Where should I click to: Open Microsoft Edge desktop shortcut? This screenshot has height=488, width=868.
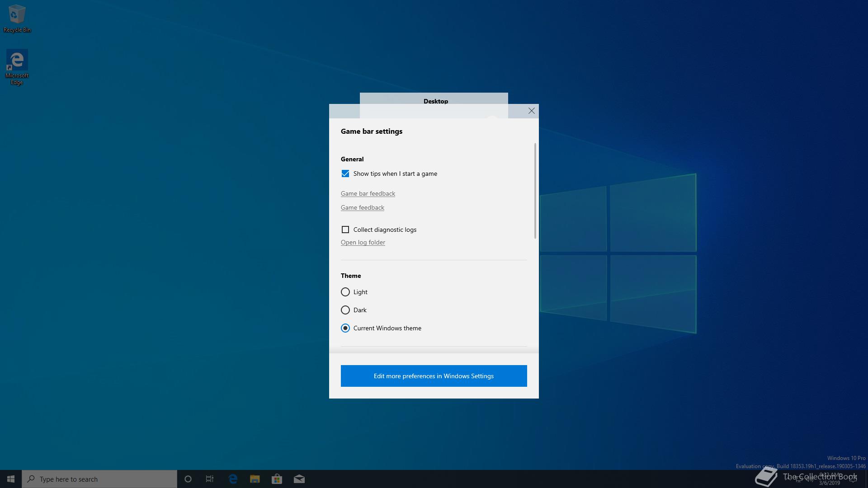tap(17, 66)
